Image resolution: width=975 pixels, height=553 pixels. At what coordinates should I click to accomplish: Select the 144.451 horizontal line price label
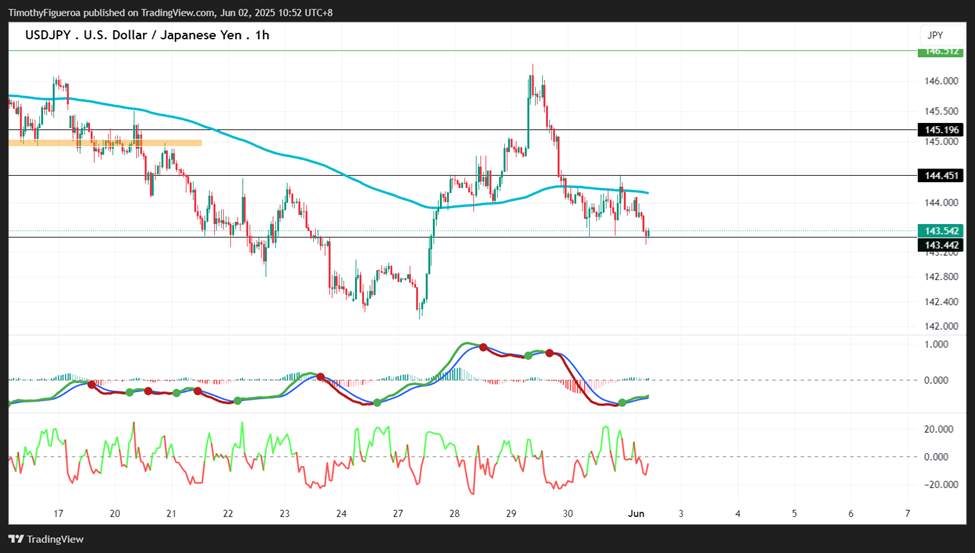pos(940,175)
